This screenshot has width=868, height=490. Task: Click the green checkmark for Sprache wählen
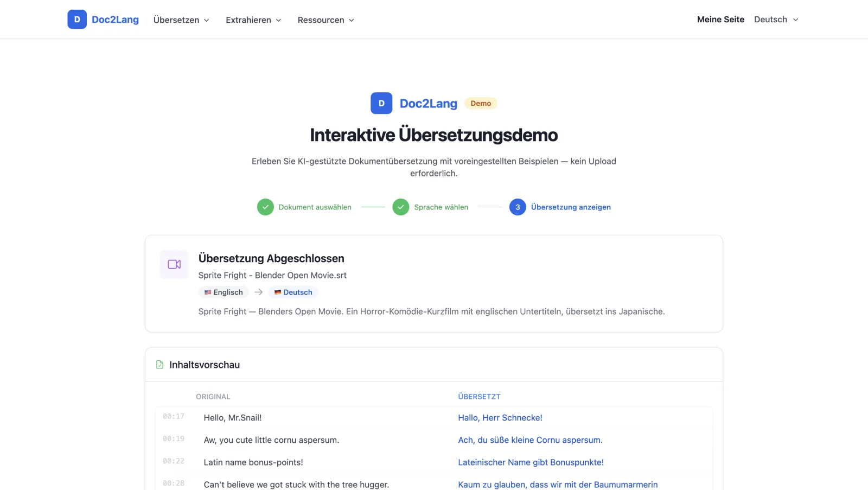(x=401, y=207)
